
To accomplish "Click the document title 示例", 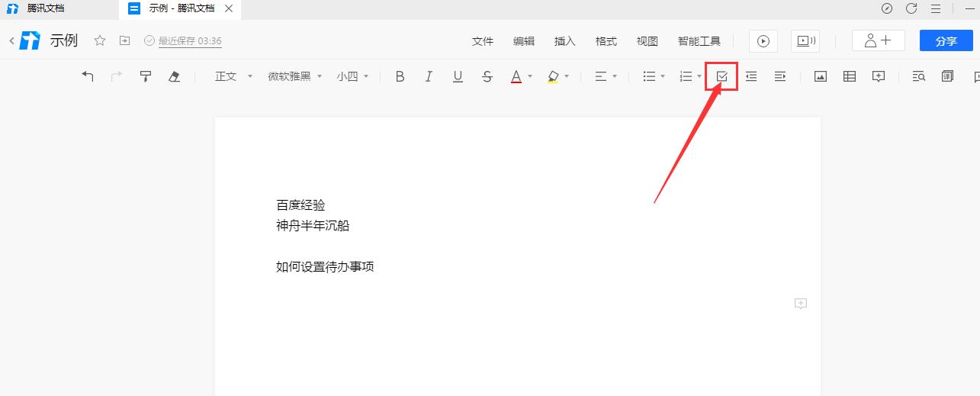I will [x=64, y=40].
